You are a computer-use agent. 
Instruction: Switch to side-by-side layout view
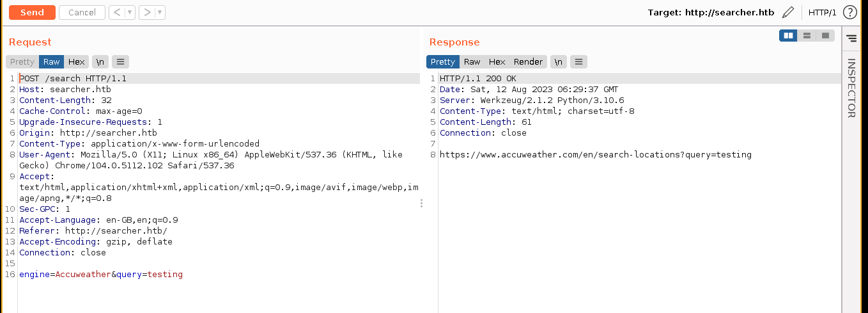[788, 36]
